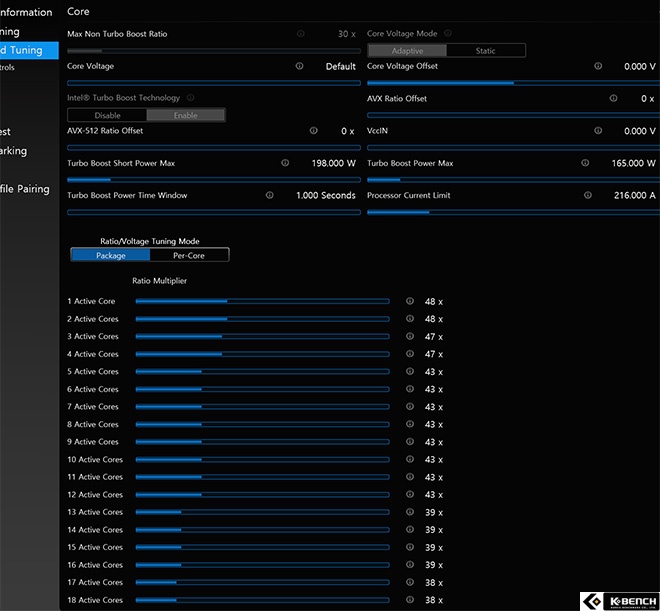Switch Core Voltage Mode to Static
This screenshot has height=611, width=660.
[x=485, y=51]
